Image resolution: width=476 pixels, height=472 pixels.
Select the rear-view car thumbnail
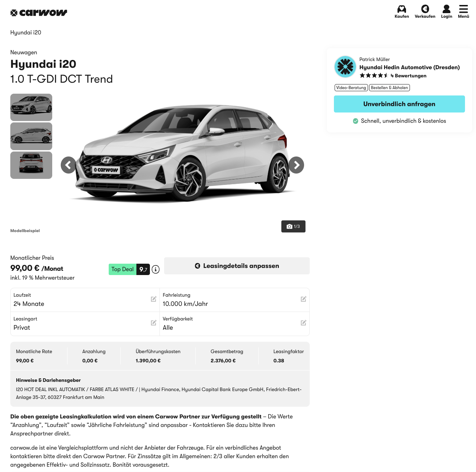pyautogui.click(x=31, y=165)
